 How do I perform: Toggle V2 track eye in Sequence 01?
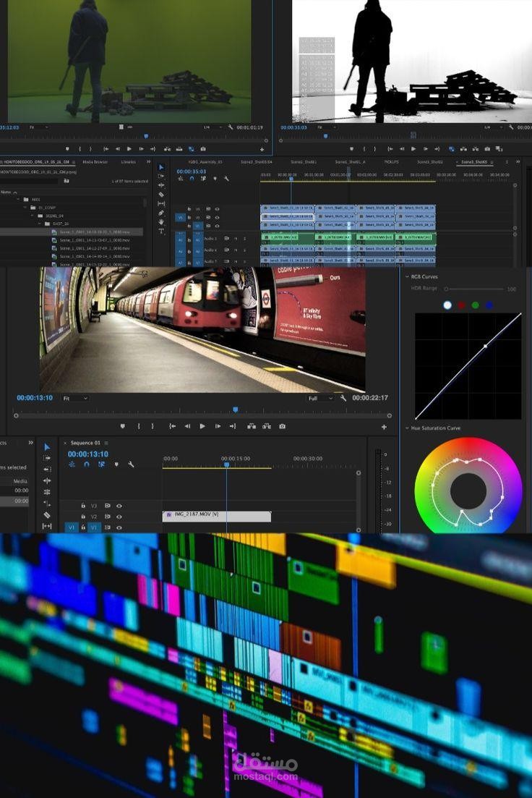(119, 517)
